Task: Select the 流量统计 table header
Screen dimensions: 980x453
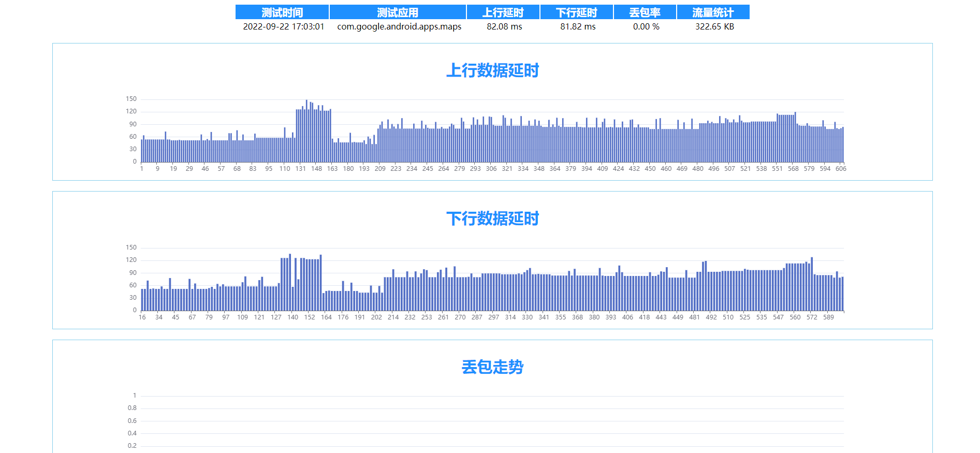Action: [713, 12]
